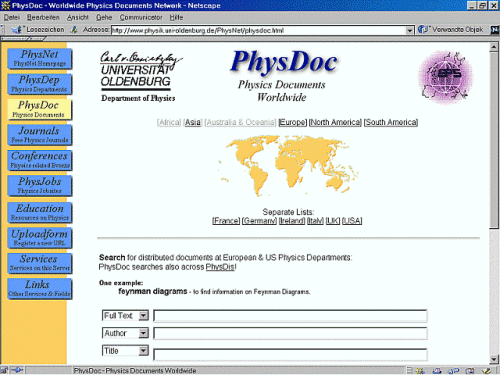Click the Lesezeichen bookmarks icon
500x375 pixels.
[x=16, y=30]
